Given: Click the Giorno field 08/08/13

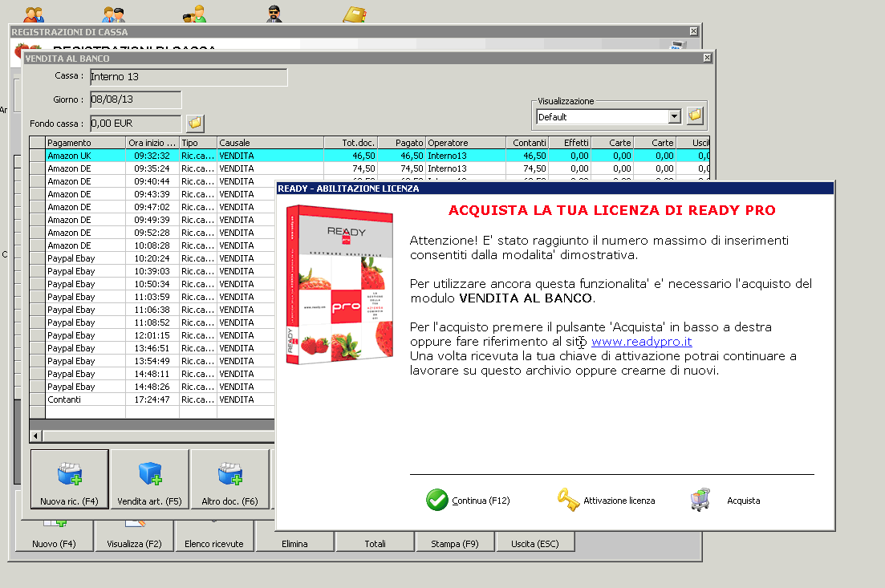Looking at the screenshot, I should 136,99.
